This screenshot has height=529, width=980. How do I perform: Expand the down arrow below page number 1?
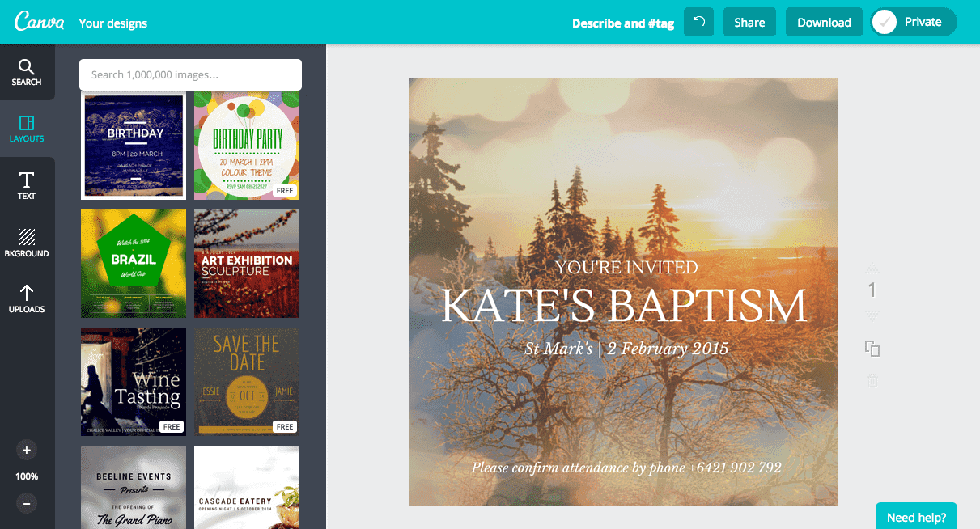pyautogui.click(x=872, y=315)
